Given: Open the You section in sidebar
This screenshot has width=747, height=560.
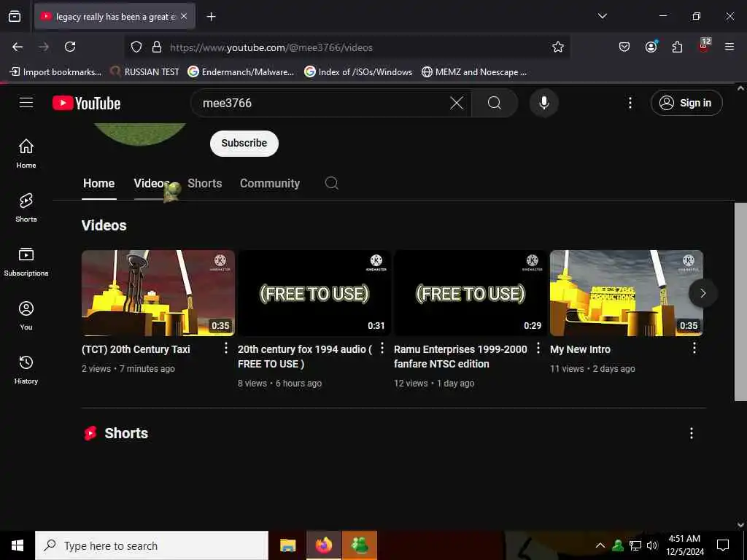Looking at the screenshot, I should pyautogui.click(x=26, y=315).
